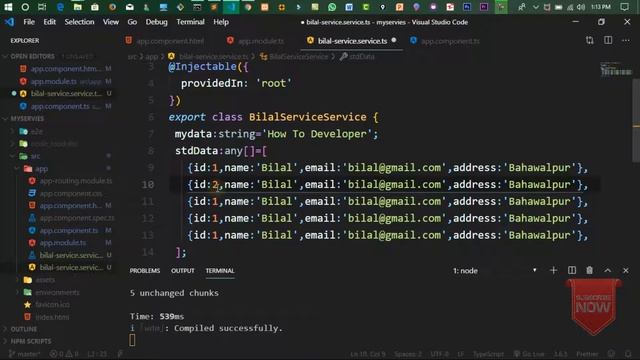Open WhatsApp from the taskbar
Viewport: 640px width, 360px height.
click(332, 7)
